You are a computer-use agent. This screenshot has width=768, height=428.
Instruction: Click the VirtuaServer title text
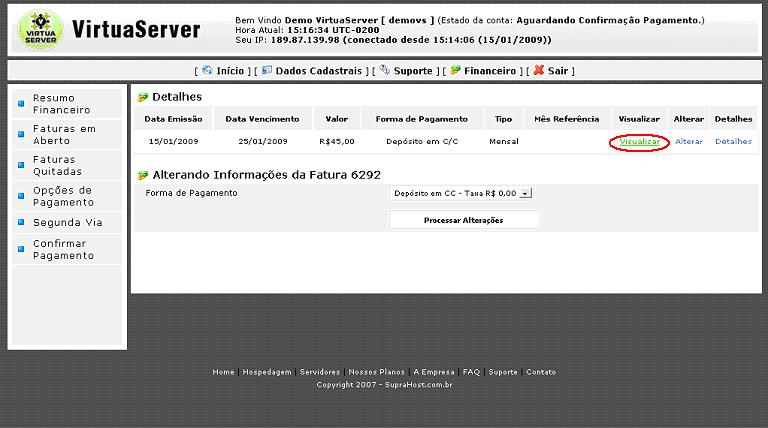pos(136,29)
